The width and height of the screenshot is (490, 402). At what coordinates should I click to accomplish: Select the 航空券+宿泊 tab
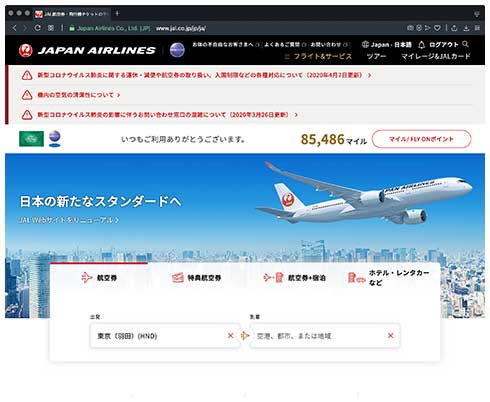point(294,278)
